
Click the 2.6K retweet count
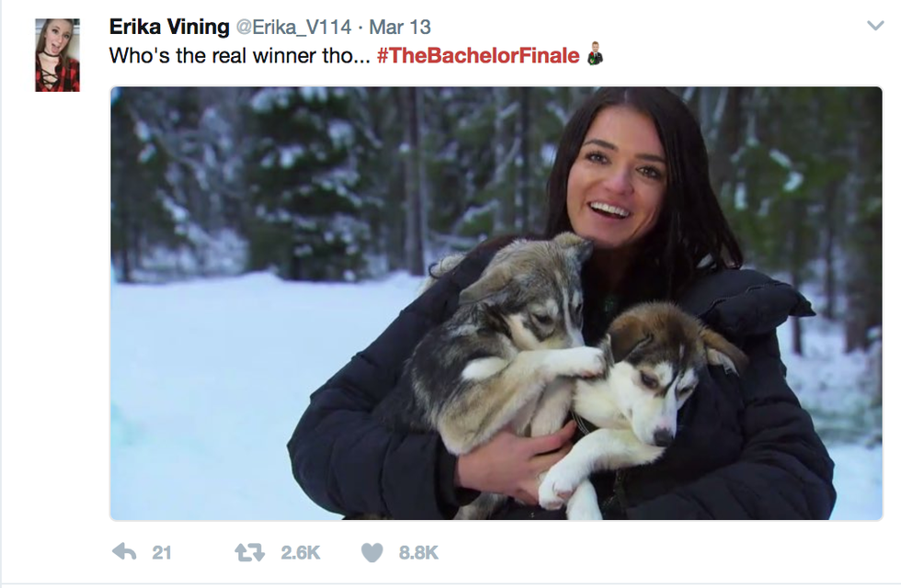[x=300, y=552]
